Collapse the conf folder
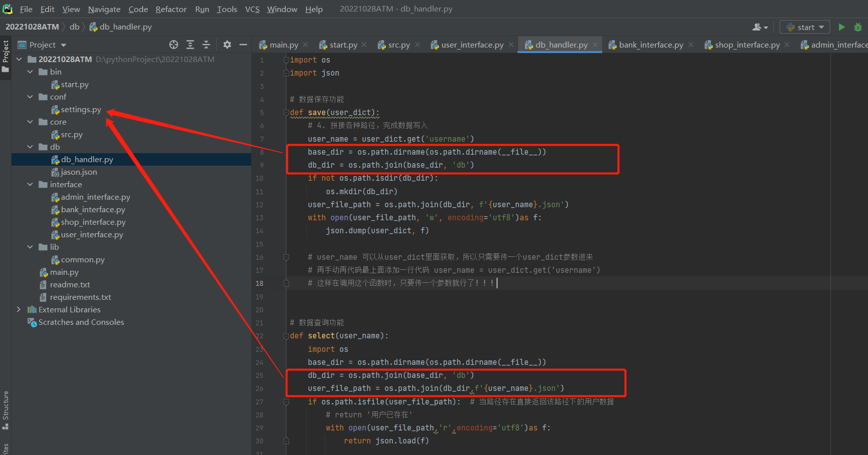This screenshot has width=868, height=455. click(x=31, y=97)
